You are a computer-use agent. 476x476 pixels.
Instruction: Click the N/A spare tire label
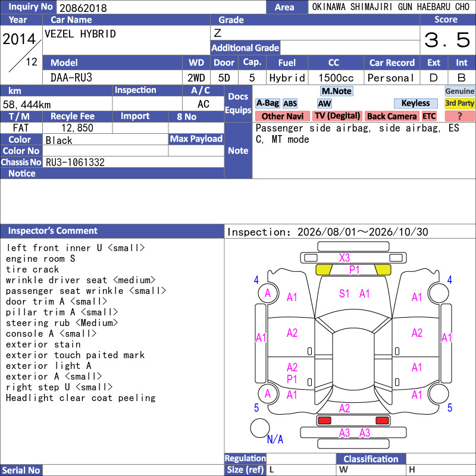tap(275, 439)
